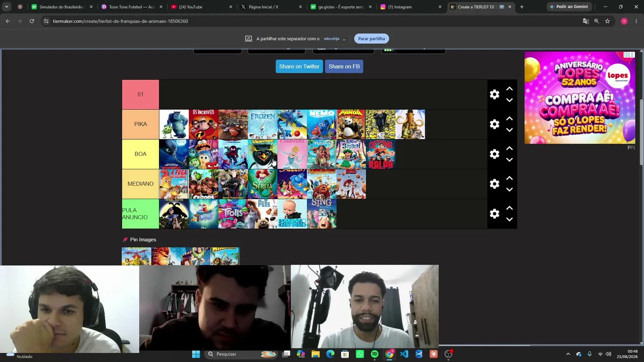Open settings gear for the MEDIANO tier

point(495,184)
